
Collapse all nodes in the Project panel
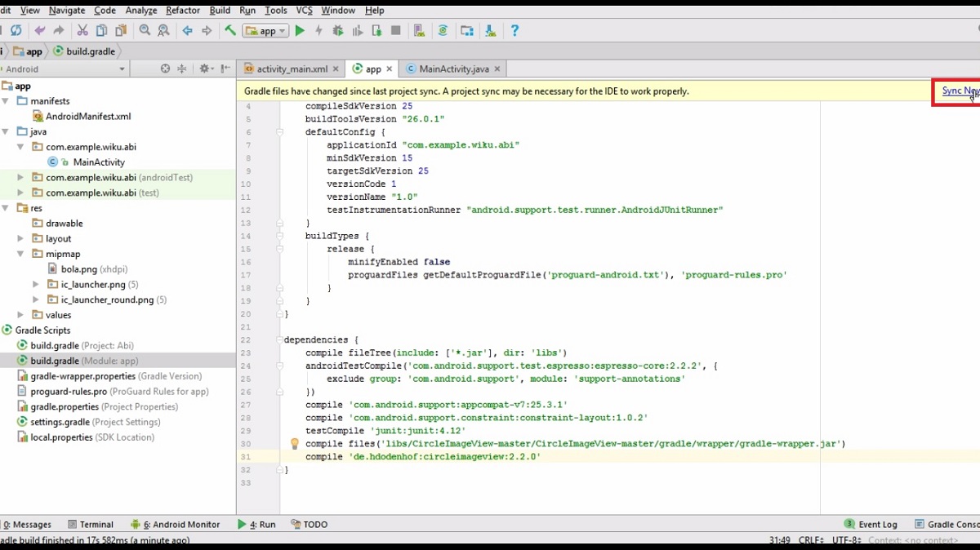181,69
